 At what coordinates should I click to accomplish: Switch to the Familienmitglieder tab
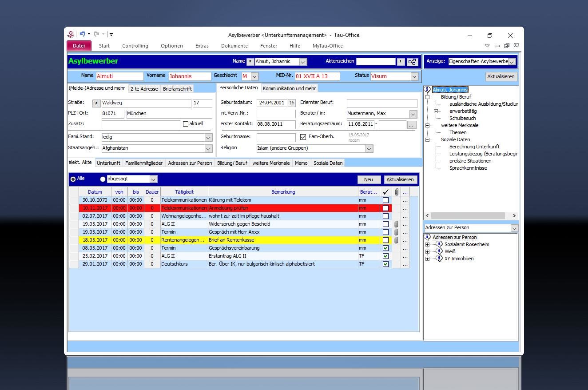point(144,163)
